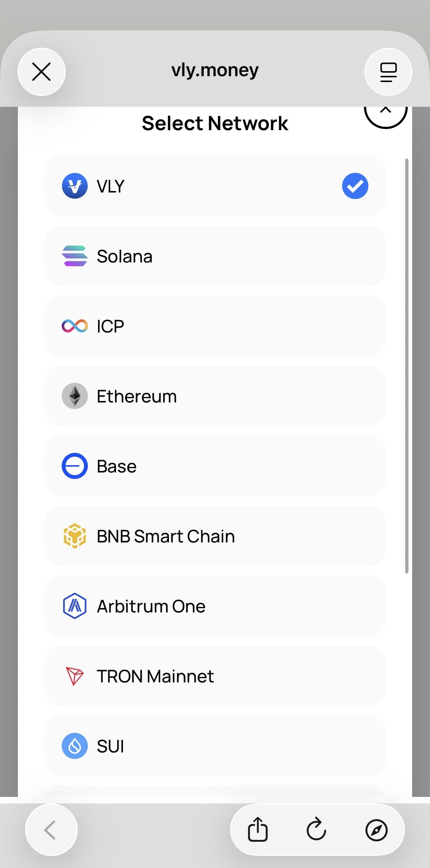Select Solana network option
The height and width of the screenshot is (868, 430).
coord(215,256)
